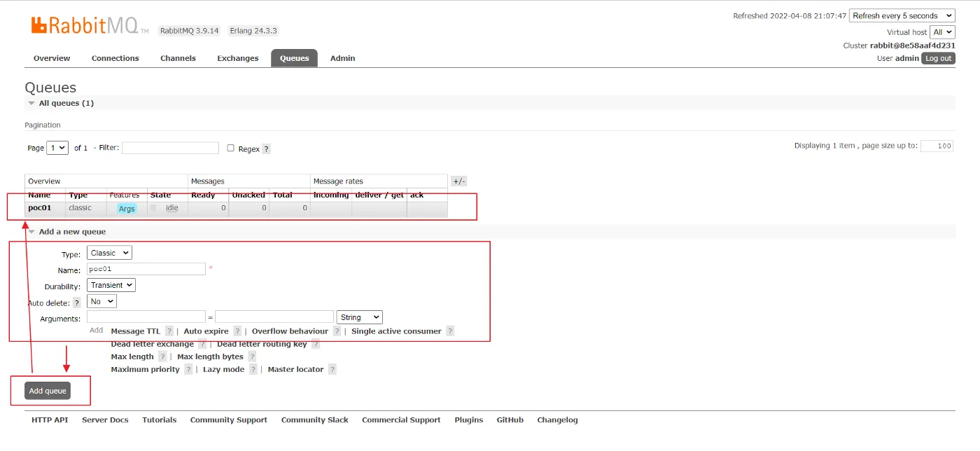This screenshot has width=980, height=451.
Task: Go to the Overview tab
Action: click(x=52, y=58)
